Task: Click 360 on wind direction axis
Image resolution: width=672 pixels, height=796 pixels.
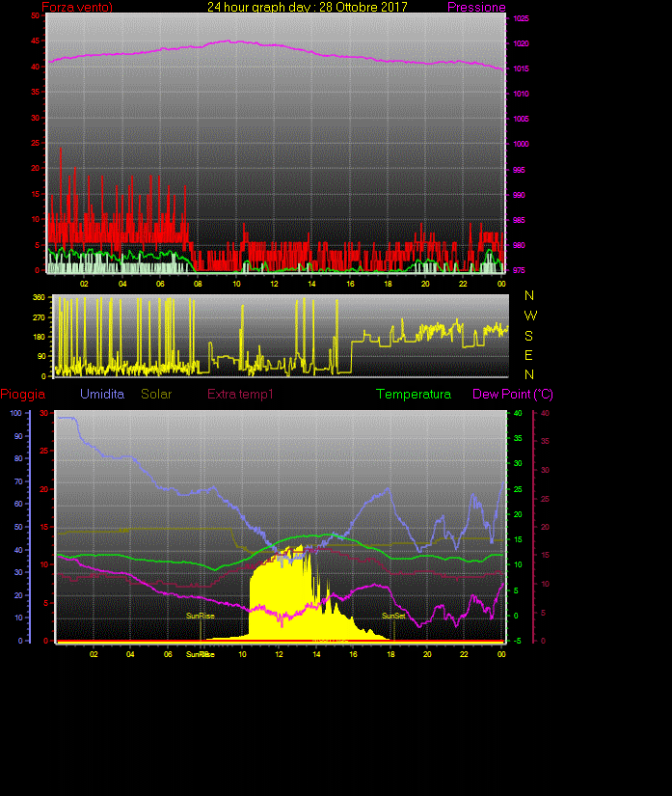Action: (x=40, y=297)
